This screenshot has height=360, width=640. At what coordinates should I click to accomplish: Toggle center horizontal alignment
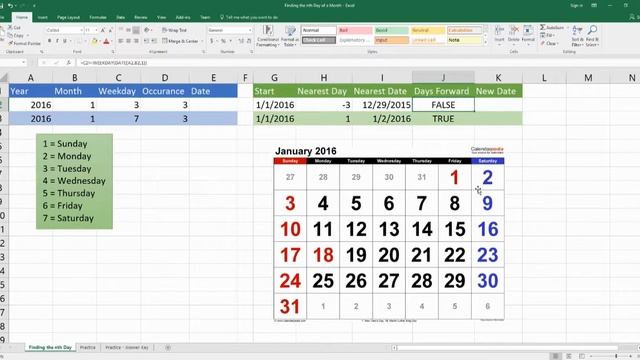[129, 41]
